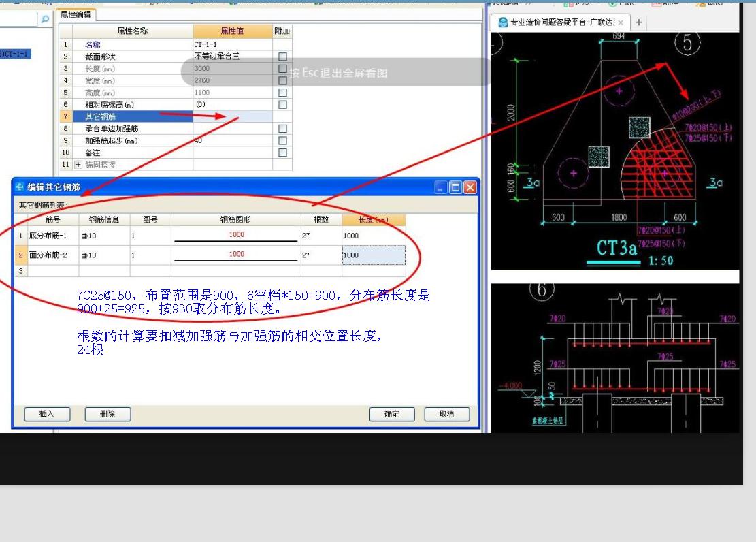Click 属性值 column header
The height and width of the screenshot is (542, 756).
click(233, 31)
